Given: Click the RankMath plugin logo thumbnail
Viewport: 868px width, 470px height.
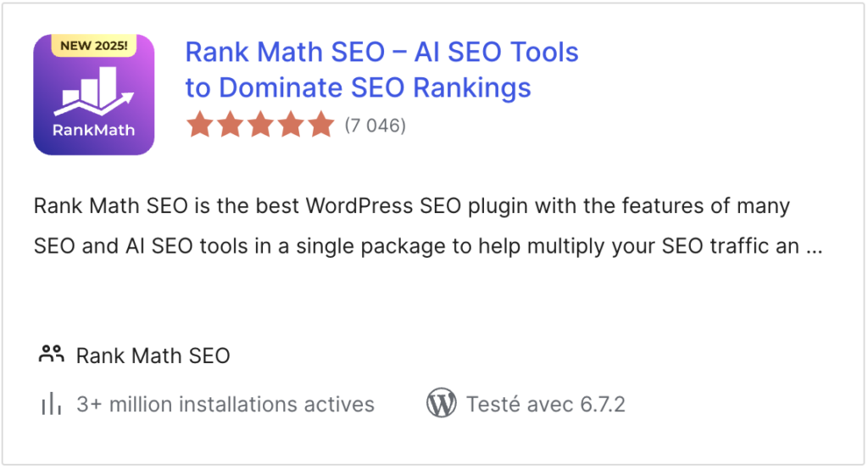Looking at the screenshot, I should (93, 95).
